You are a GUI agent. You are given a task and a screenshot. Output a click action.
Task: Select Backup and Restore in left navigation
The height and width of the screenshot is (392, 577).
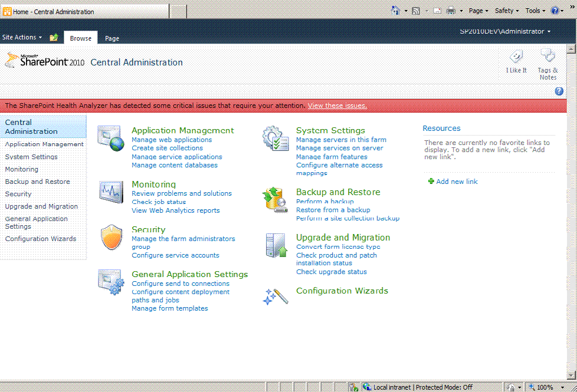pyautogui.click(x=38, y=182)
